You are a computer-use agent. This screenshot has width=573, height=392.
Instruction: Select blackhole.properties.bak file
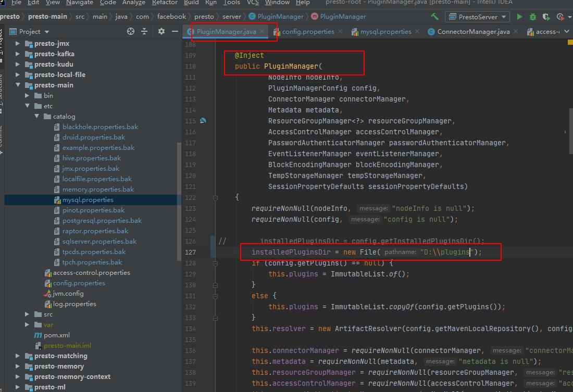(x=100, y=127)
